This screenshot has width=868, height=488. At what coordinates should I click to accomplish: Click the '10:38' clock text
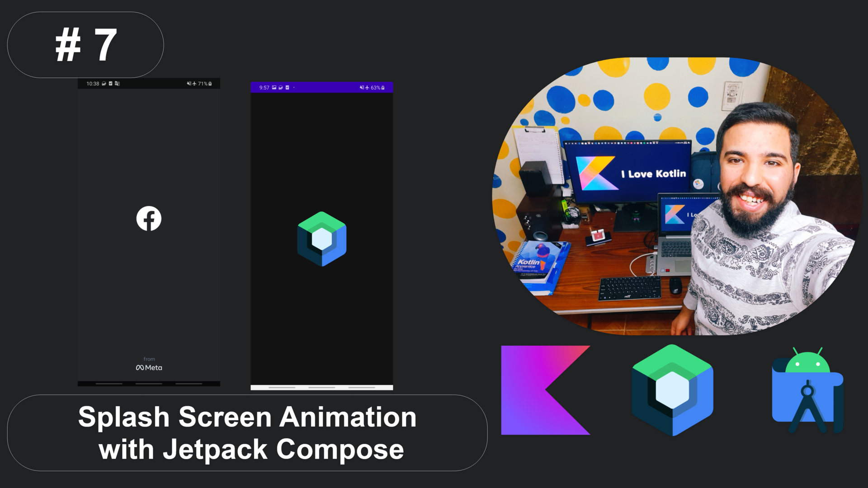pos(93,84)
